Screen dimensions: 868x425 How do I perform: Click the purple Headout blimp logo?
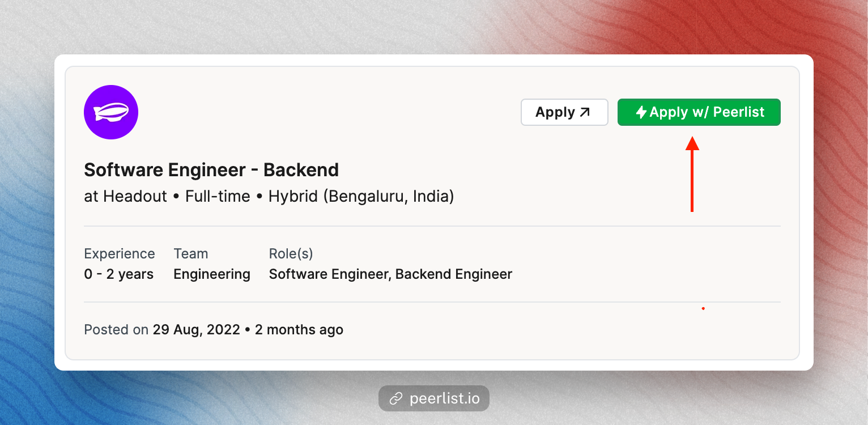tap(111, 112)
